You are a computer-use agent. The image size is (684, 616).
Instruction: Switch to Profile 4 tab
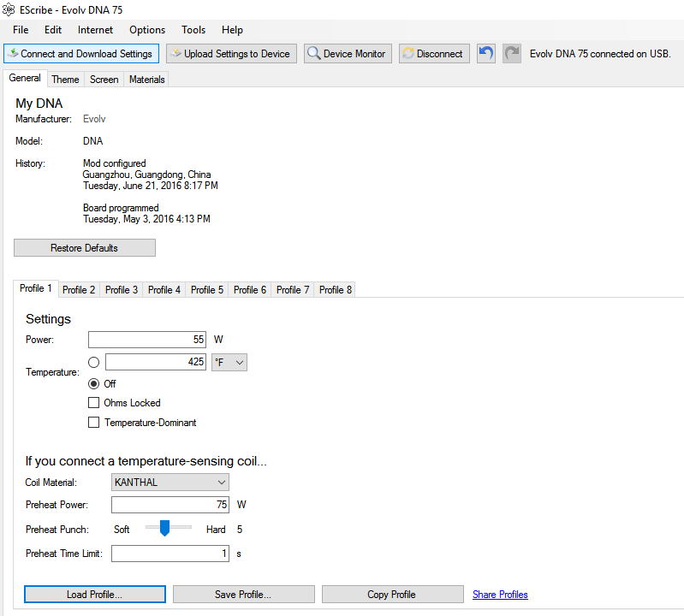point(164,290)
